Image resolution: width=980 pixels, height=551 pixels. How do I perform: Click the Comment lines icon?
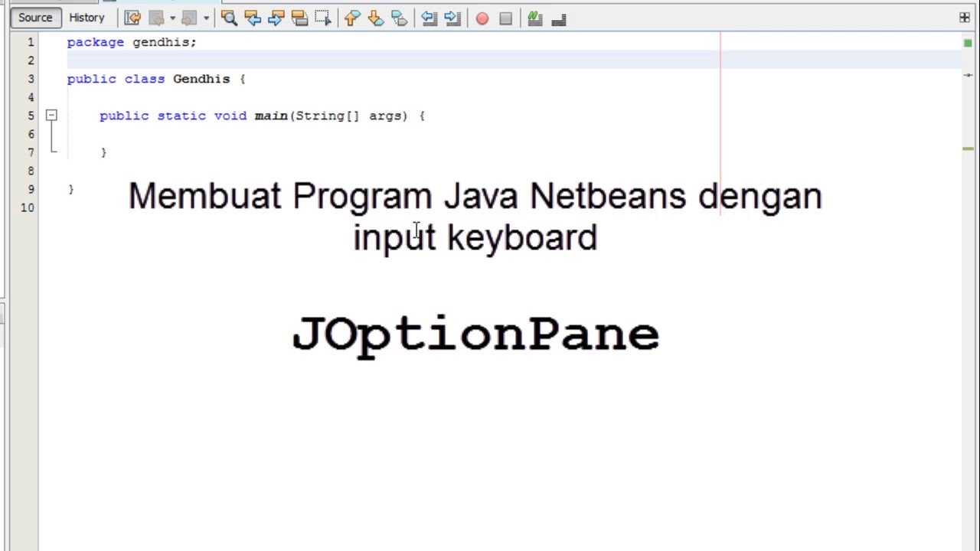pos(535,18)
